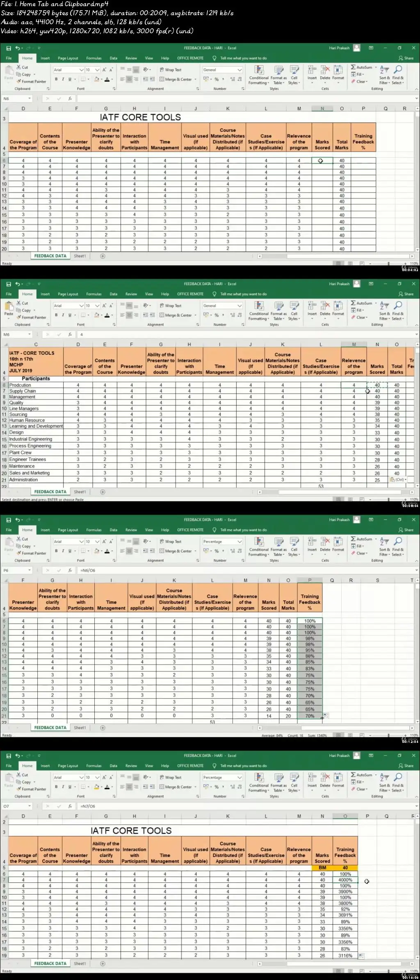The width and height of the screenshot is (420, 980).
Task: Toggle Bold in the 00:16:06 frame
Action: [56, 787]
